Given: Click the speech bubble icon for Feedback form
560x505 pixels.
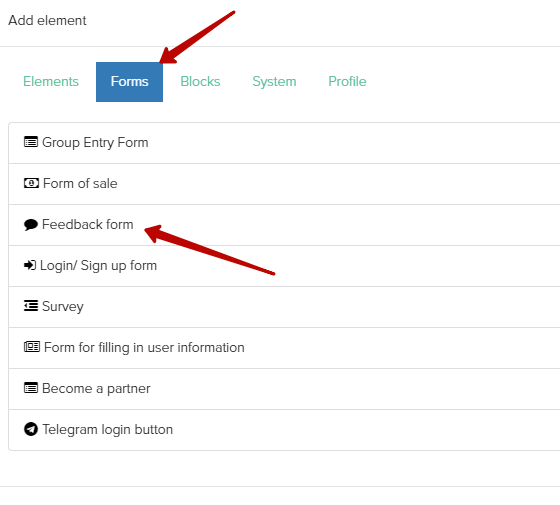Looking at the screenshot, I should (x=31, y=225).
